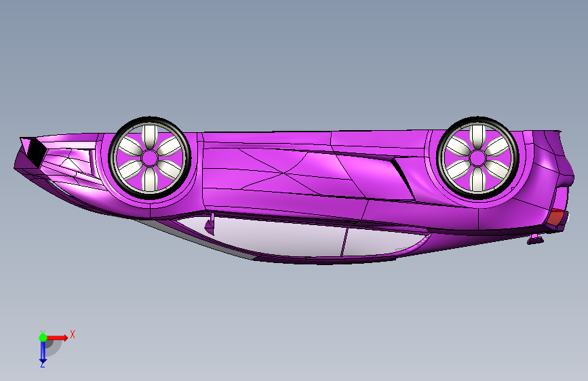Viewport: 588px width, 381px height.
Task: Select the center hub of the right wheel
Action: click(x=477, y=158)
